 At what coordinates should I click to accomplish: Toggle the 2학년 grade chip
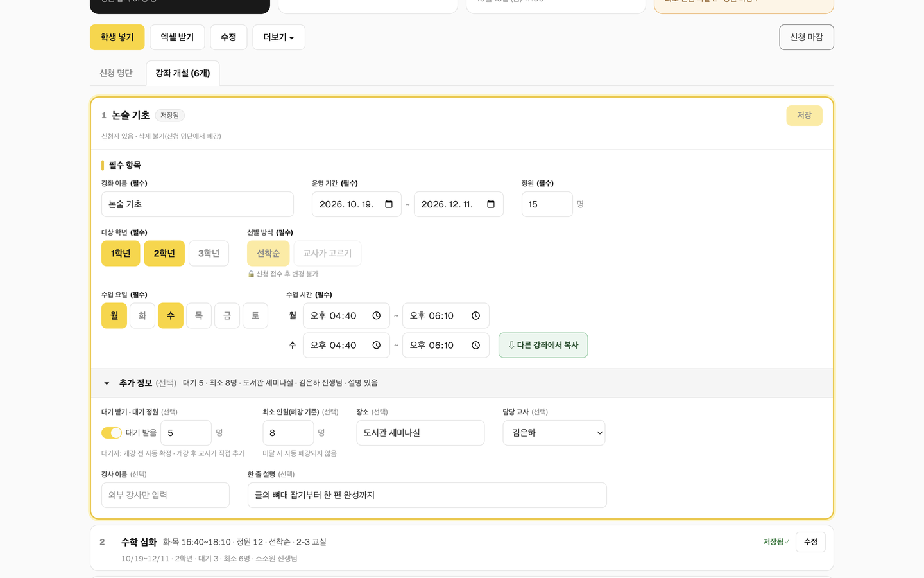(164, 254)
